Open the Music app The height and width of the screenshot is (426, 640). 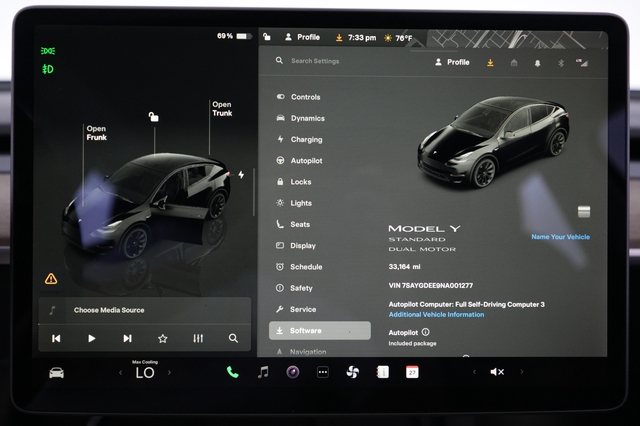(x=263, y=372)
